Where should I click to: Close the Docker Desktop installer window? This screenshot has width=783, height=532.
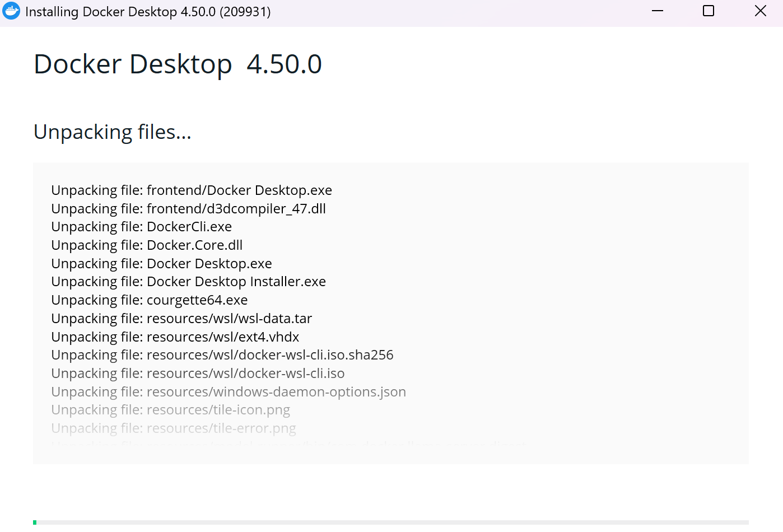tap(760, 11)
